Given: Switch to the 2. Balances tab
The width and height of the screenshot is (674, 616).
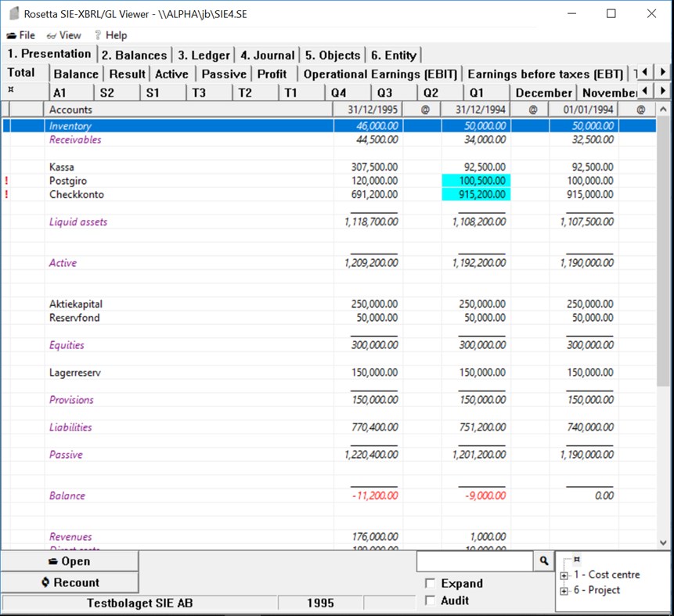Looking at the screenshot, I should click(135, 55).
